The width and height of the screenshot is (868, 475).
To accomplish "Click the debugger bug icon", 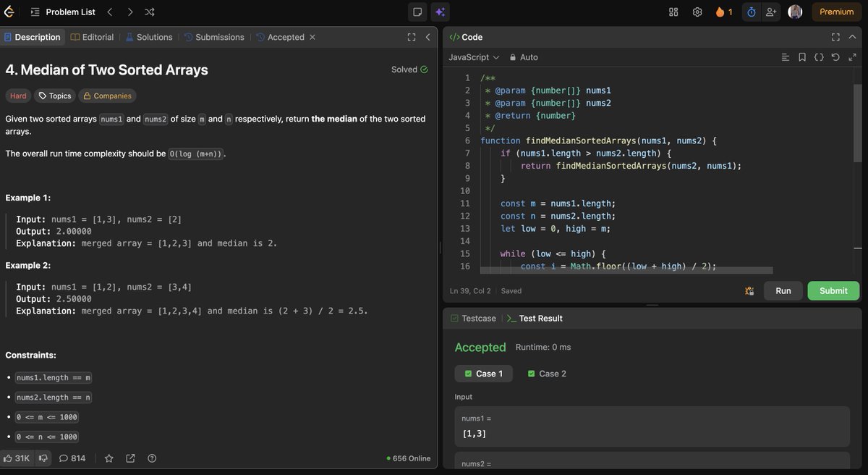I will 749,290.
